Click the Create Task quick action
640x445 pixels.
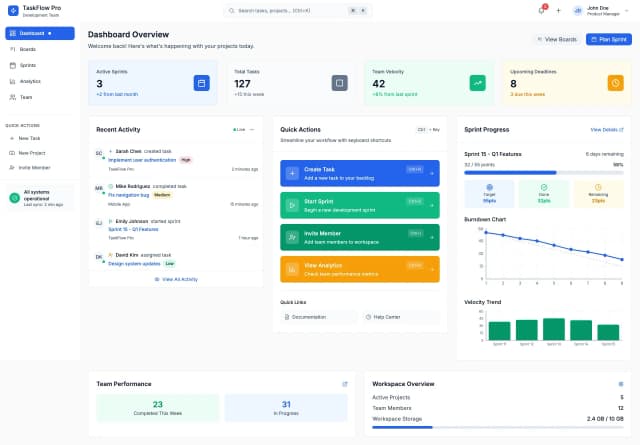click(360, 172)
